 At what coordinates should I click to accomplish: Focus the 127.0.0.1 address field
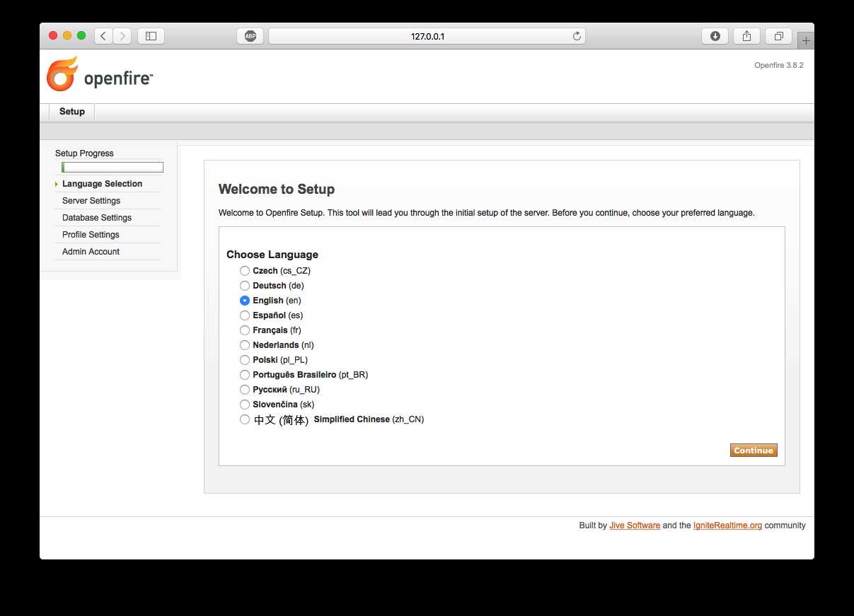pyautogui.click(x=427, y=36)
